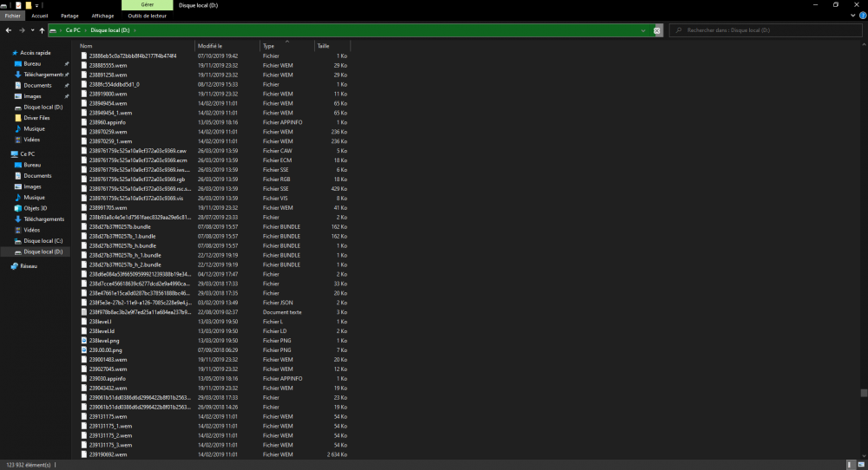Click the Back navigation arrow
The image size is (868, 470).
tap(8, 30)
